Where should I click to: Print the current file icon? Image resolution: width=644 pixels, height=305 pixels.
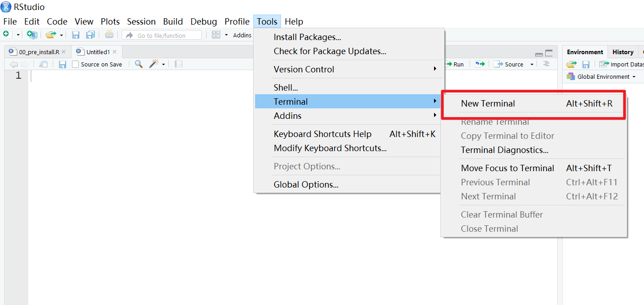[109, 35]
